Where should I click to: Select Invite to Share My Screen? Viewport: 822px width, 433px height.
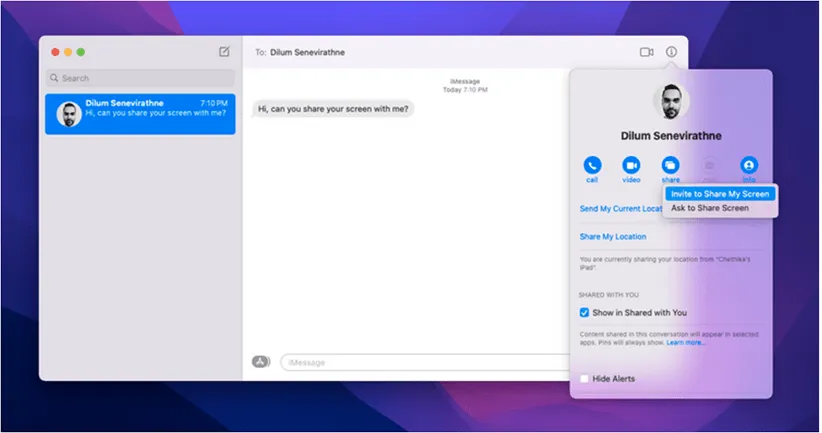point(720,194)
